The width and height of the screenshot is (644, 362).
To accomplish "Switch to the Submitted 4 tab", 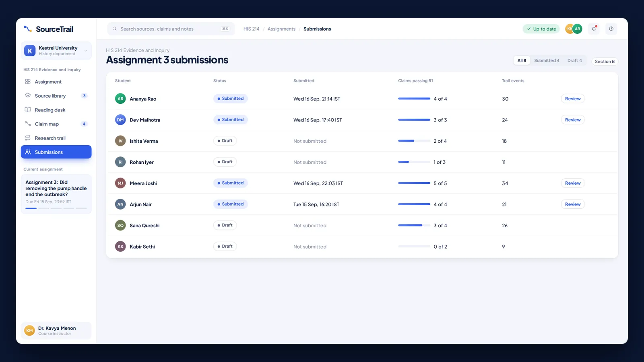I will pos(547,60).
